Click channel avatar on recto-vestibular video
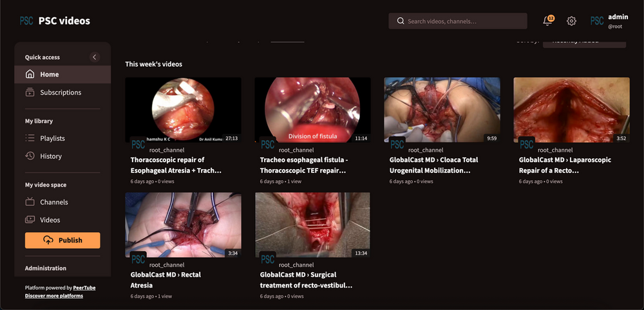 coord(268,259)
